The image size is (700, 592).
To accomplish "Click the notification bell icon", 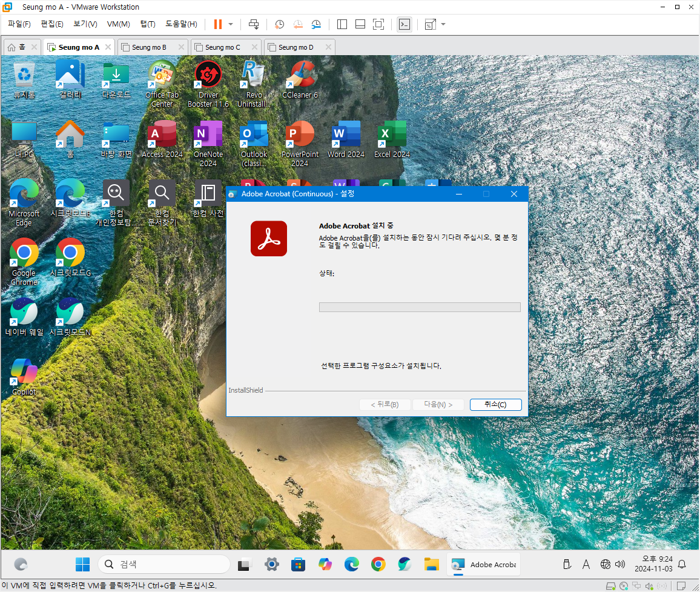I will (682, 564).
